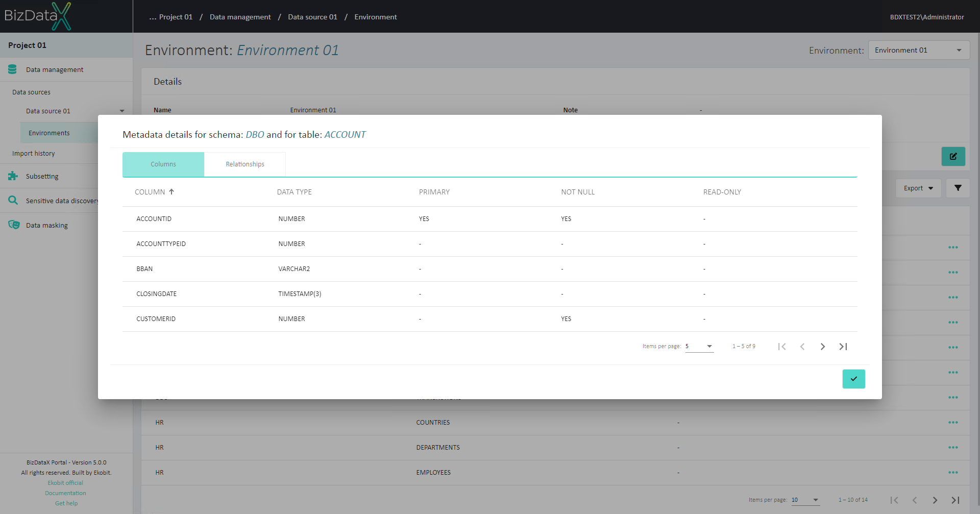980x514 pixels.
Task: Click the Data source 01 breadcrumb
Action: [x=313, y=17]
